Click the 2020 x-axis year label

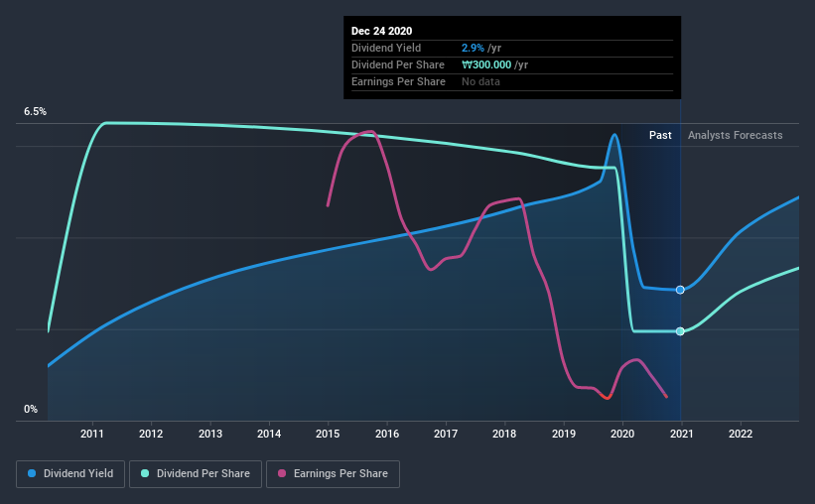(x=622, y=434)
